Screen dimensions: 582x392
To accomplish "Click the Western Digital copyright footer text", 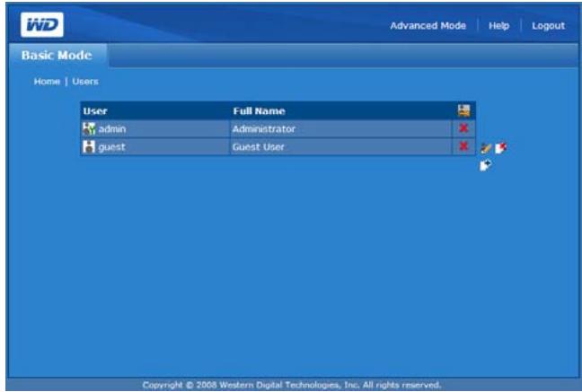I will [x=292, y=385].
